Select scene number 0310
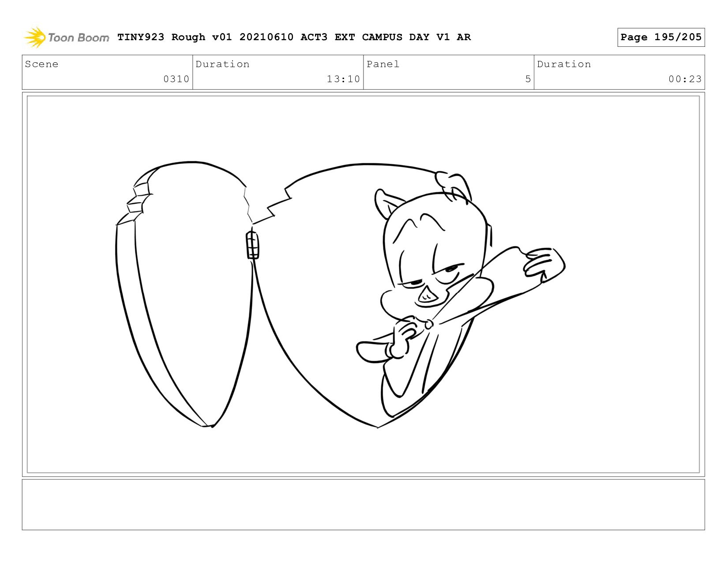728x563 pixels. point(176,79)
